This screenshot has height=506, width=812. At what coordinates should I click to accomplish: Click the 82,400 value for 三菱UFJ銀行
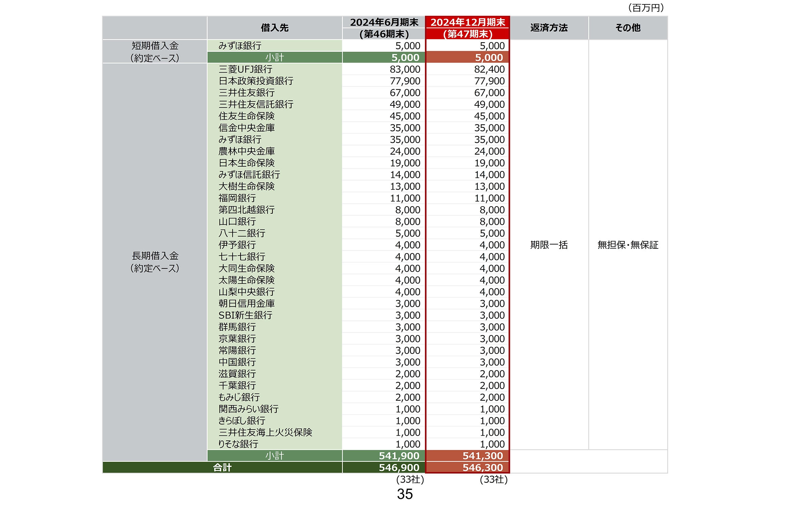(489, 69)
